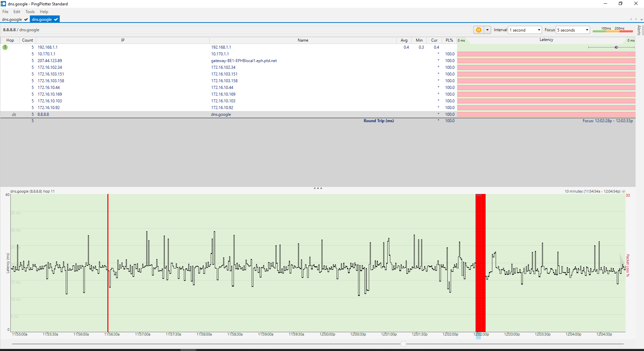
Task: Pause the trace with the orange pause button
Action: click(479, 30)
